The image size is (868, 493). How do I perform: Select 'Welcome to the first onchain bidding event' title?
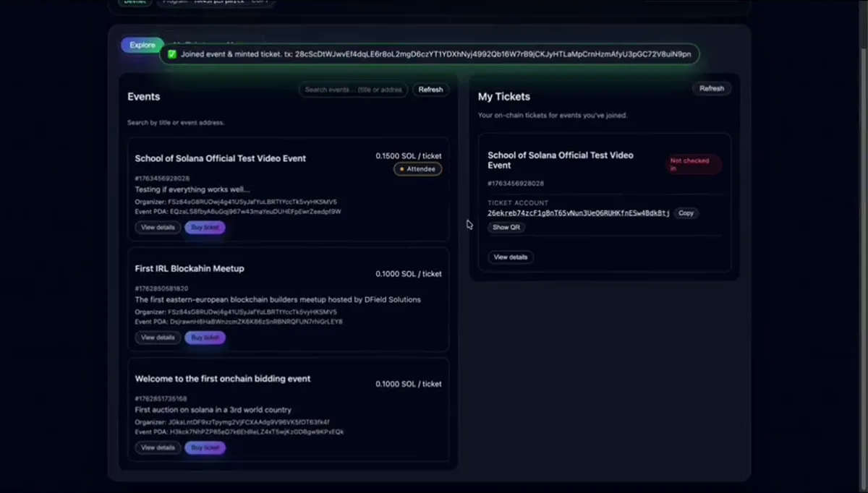point(223,378)
